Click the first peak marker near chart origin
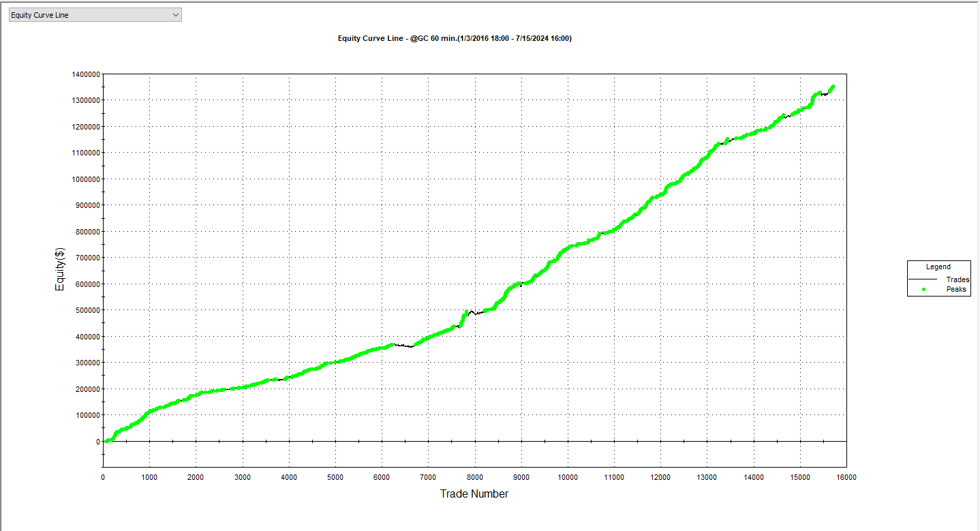 click(106, 440)
